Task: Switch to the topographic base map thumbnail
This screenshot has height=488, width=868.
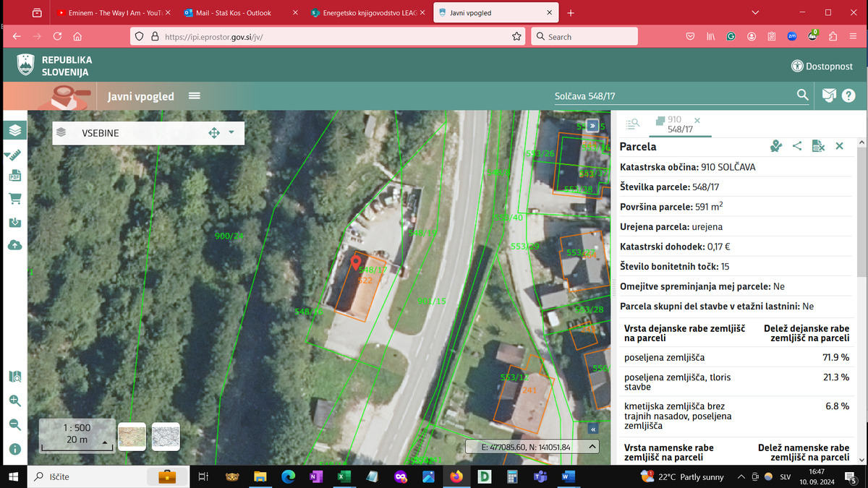Action: coord(132,437)
